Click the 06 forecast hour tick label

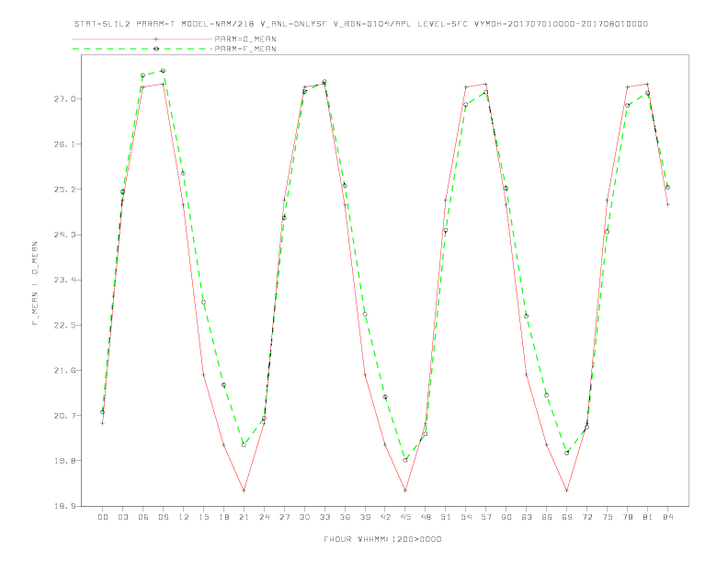click(143, 517)
